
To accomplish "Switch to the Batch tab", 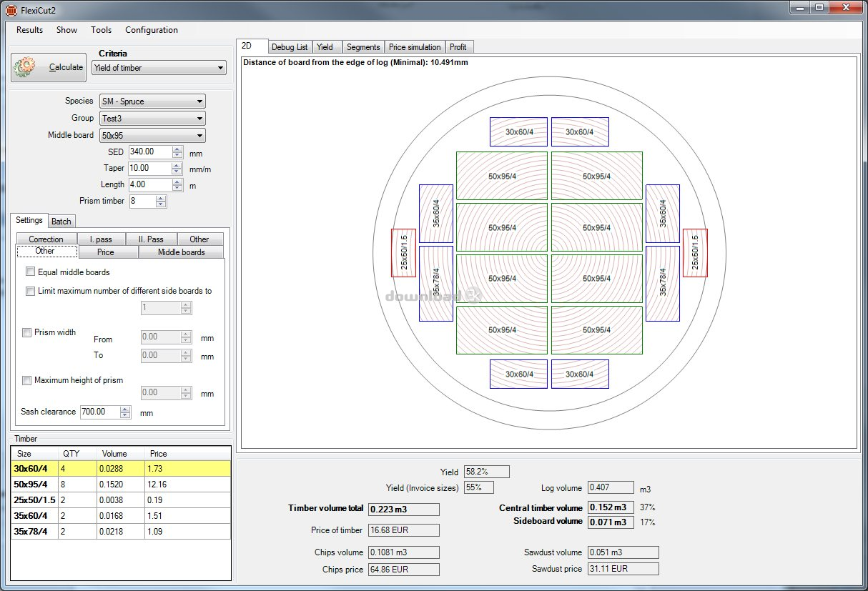I will tap(61, 222).
